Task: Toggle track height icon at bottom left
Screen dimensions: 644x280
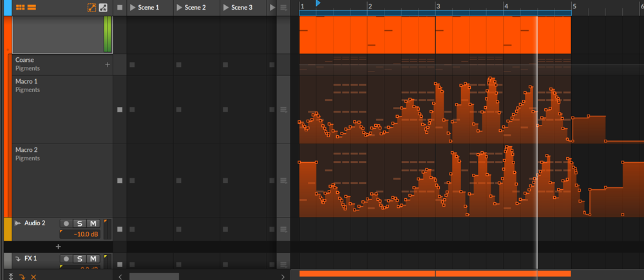Action: [10, 276]
